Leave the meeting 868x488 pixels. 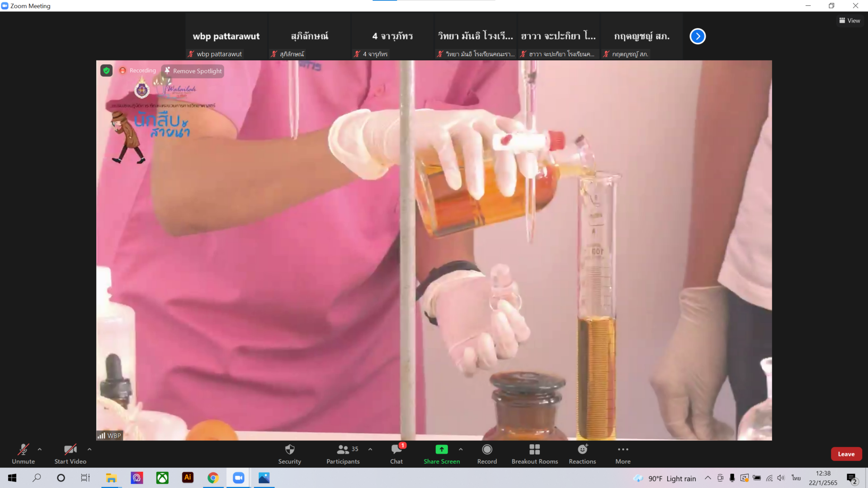pos(846,454)
